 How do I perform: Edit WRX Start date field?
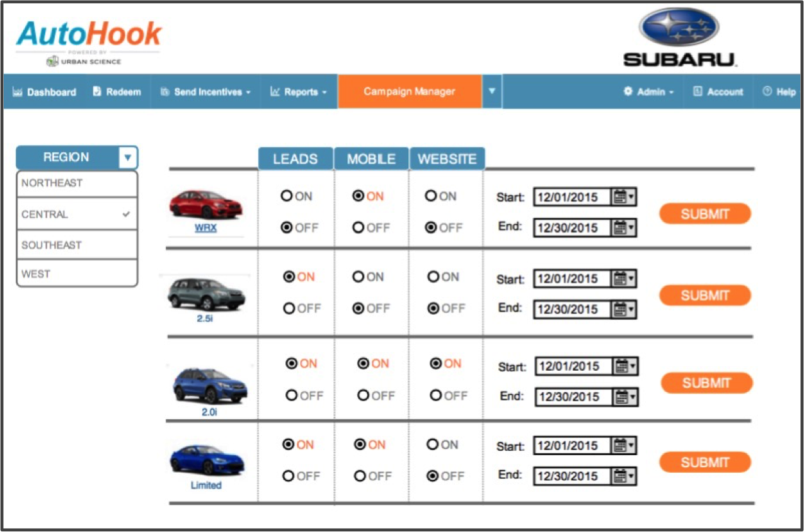tap(573, 197)
